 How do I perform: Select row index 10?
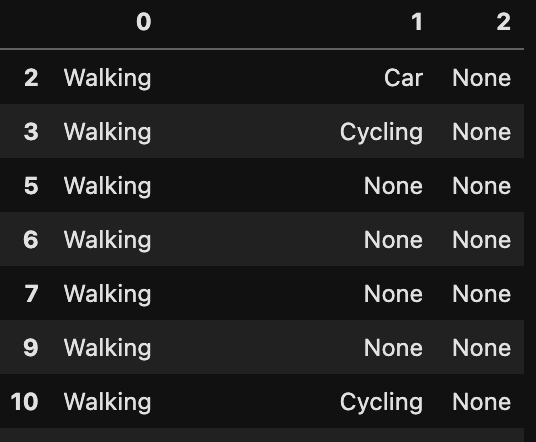(x=24, y=402)
